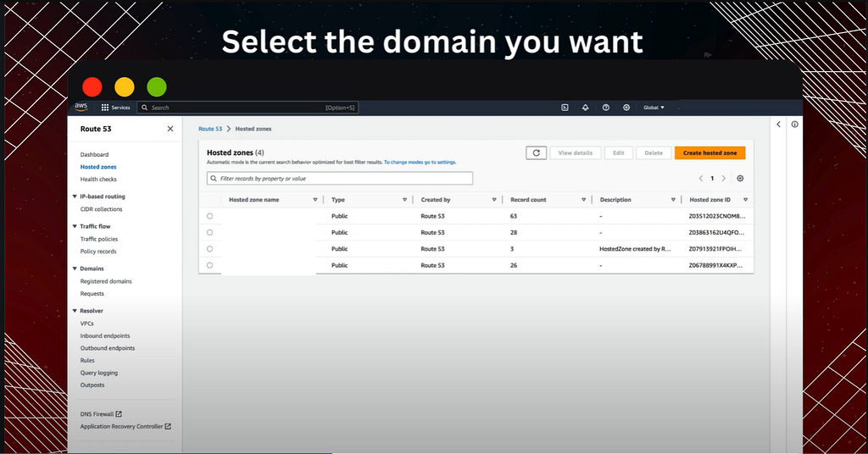The height and width of the screenshot is (454, 868).
Task: Sort by Description column
Action: coord(673,200)
